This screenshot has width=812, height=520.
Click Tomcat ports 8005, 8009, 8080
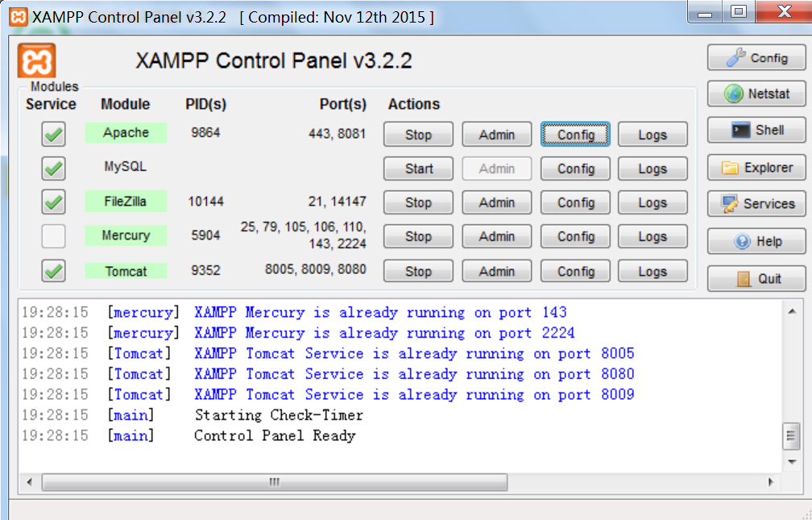pyautogui.click(x=316, y=269)
